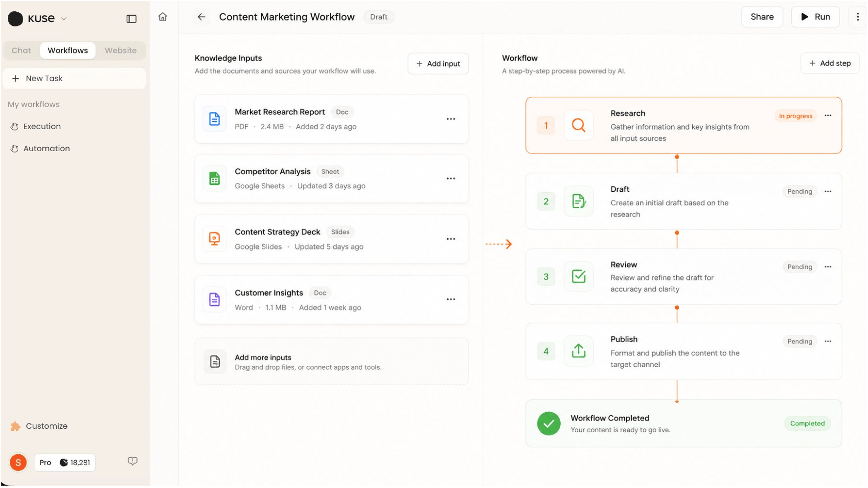
Task: Click the Add more inputs file icon
Action: pos(215,362)
